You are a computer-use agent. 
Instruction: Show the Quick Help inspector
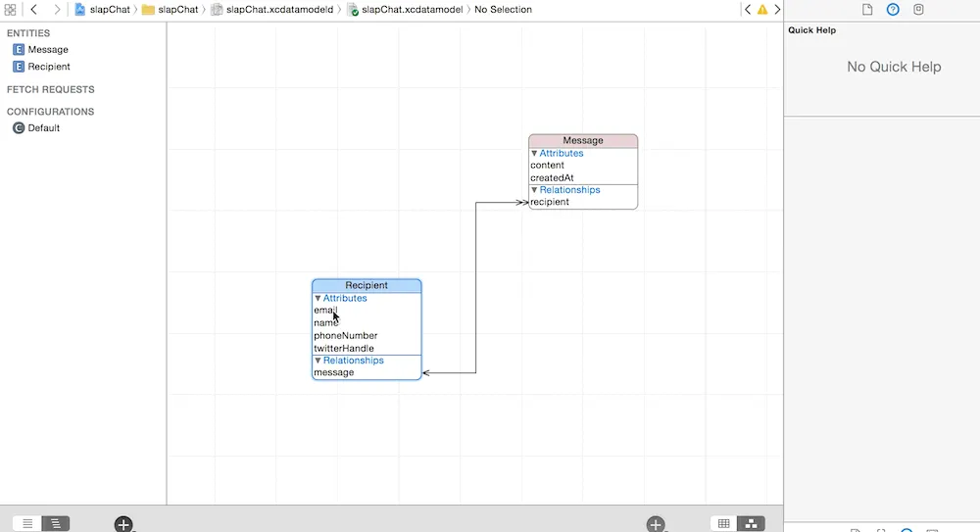(893, 10)
